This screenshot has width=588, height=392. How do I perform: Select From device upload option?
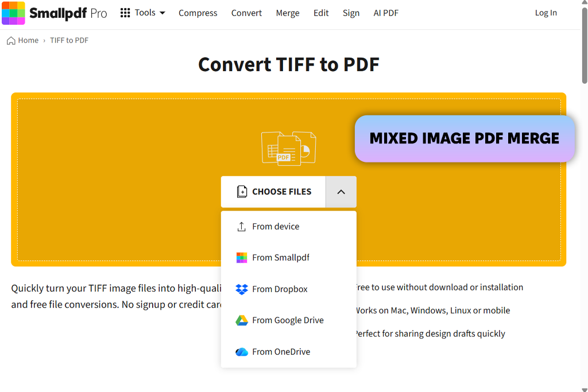(x=289, y=227)
